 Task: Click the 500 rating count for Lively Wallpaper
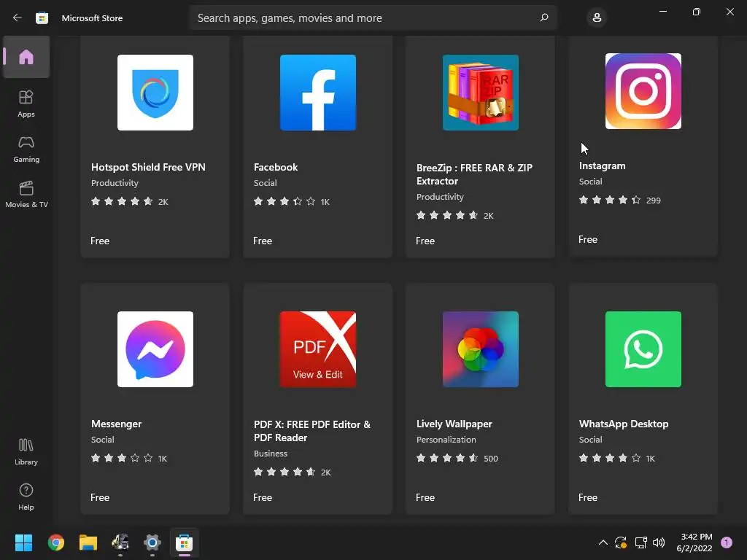click(x=491, y=459)
